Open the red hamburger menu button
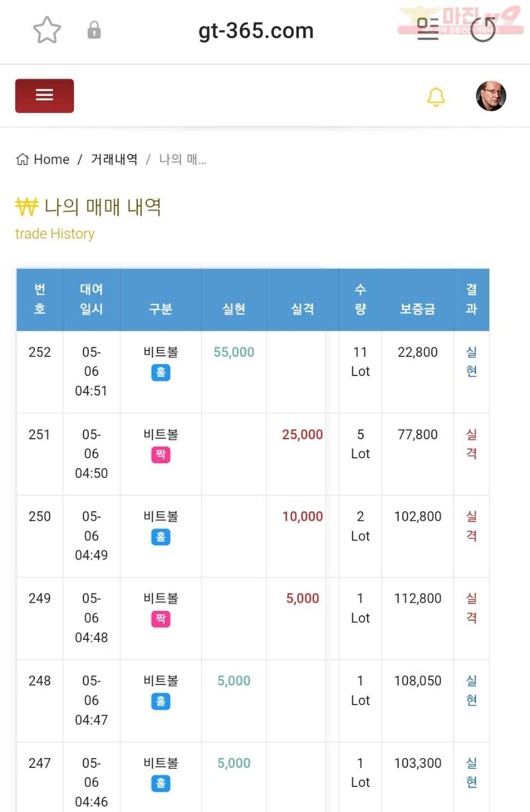 click(45, 96)
